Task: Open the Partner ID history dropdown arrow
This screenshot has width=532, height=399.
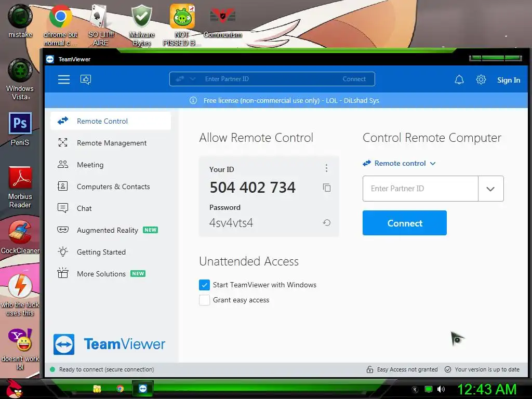Action: [x=490, y=189]
